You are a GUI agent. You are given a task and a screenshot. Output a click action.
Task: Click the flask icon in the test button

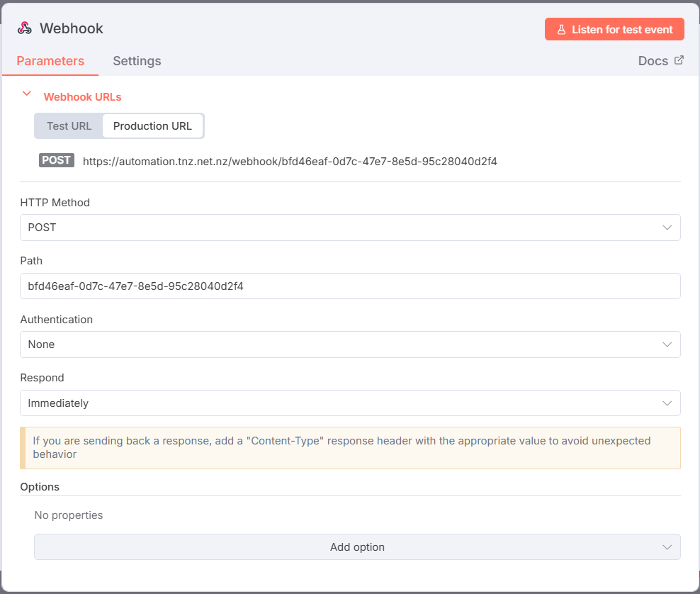[x=561, y=30]
